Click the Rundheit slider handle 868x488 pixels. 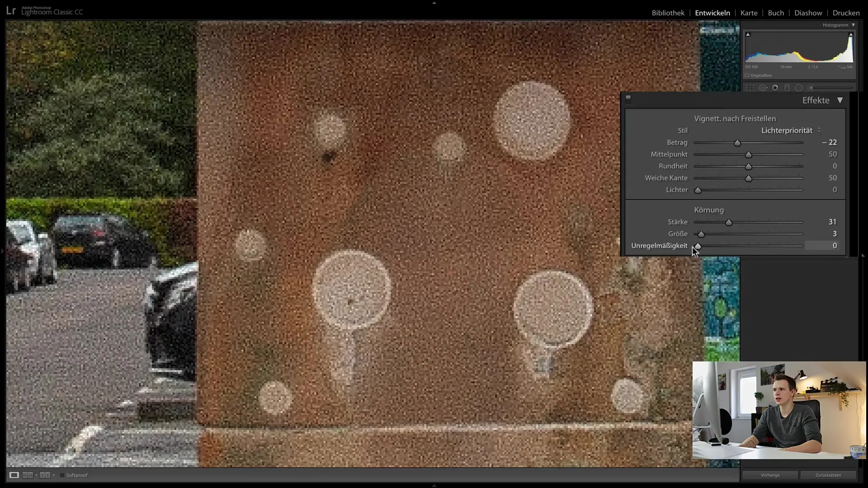pos(749,166)
